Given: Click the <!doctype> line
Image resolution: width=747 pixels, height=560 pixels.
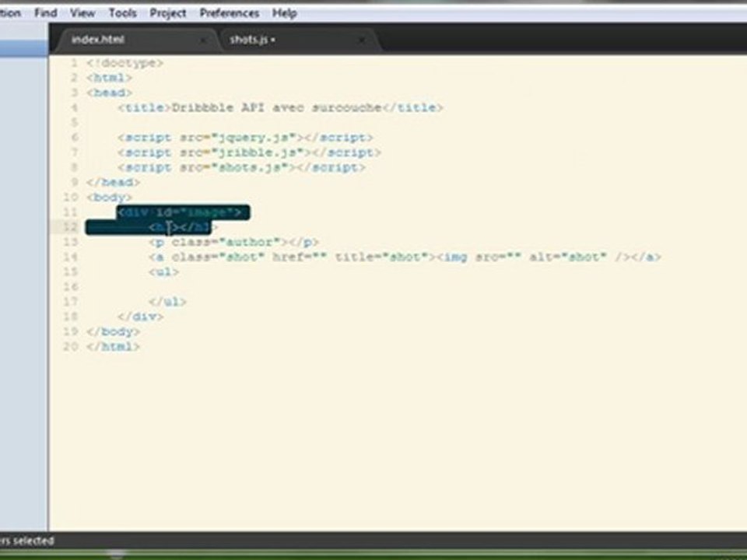Looking at the screenshot, I should 124,63.
